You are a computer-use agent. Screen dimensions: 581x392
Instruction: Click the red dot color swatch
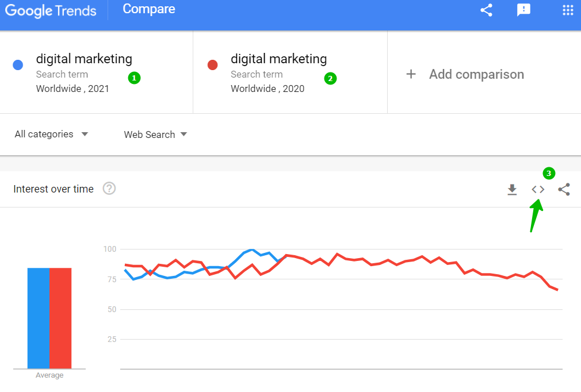click(212, 65)
